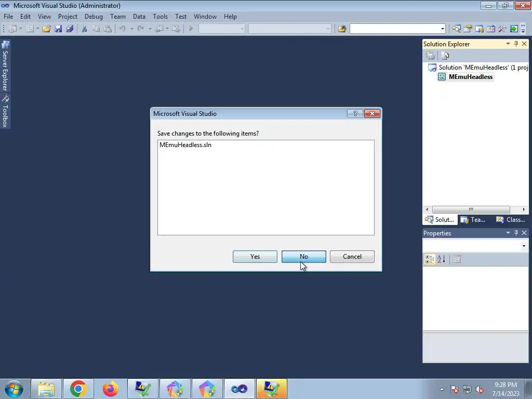Open the Debug menu
The width and height of the screenshot is (532, 399).
coord(94,16)
